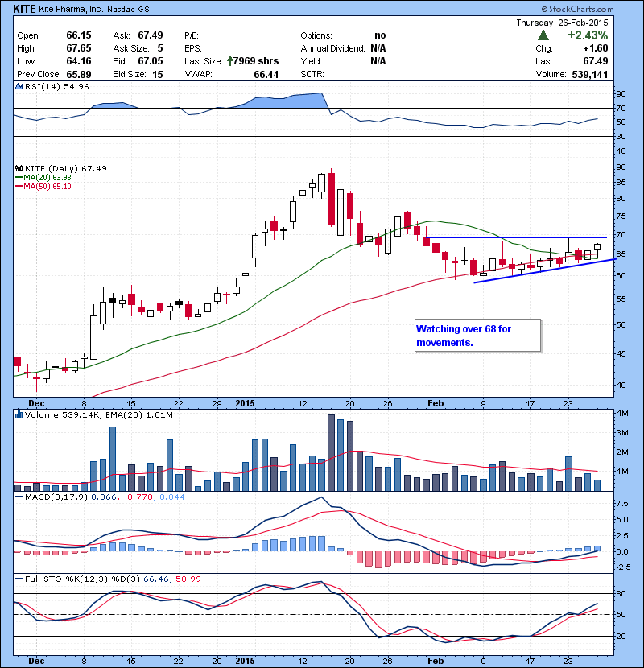Click the green MA(20) legend line marker
The width and height of the screenshot is (644, 668).
[19, 177]
